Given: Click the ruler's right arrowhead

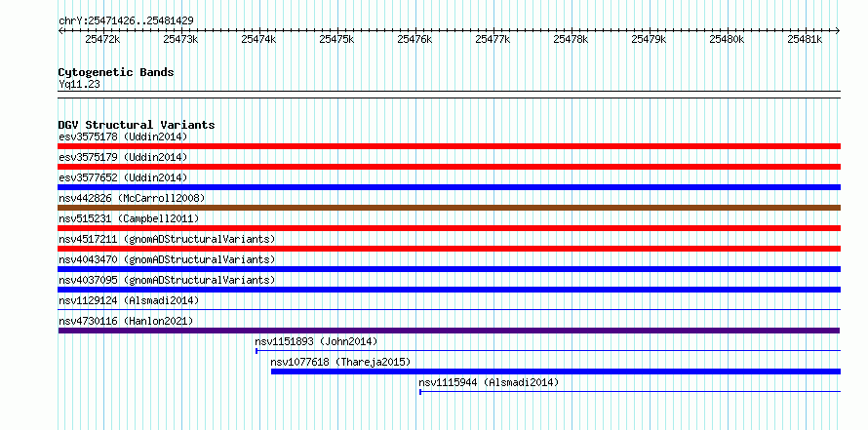Looking at the screenshot, I should click(x=838, y=30).
